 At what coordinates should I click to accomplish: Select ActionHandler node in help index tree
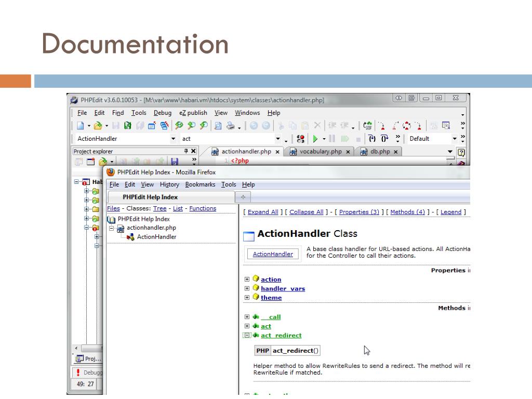point(156,237)
